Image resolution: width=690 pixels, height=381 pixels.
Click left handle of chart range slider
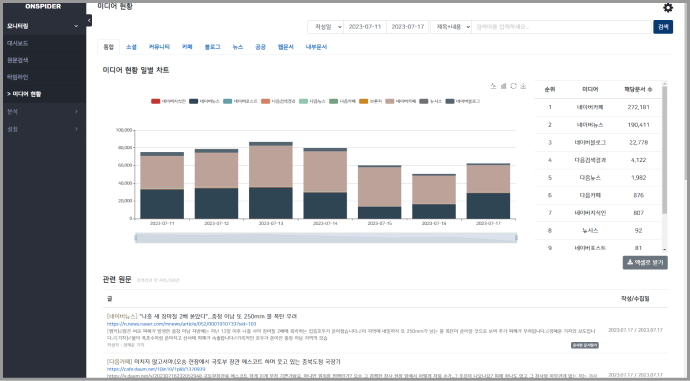[x=136, y=238]
